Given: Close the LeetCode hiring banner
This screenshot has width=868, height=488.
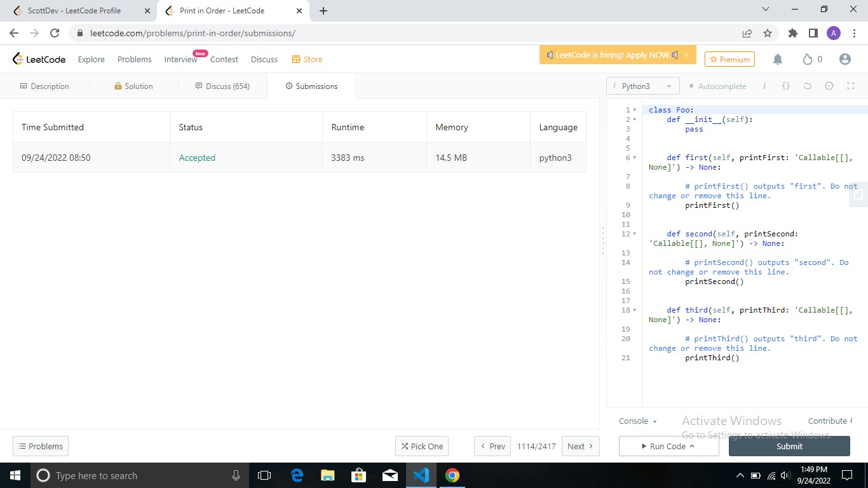Looking at the screenshot, I should click(686, 55).
